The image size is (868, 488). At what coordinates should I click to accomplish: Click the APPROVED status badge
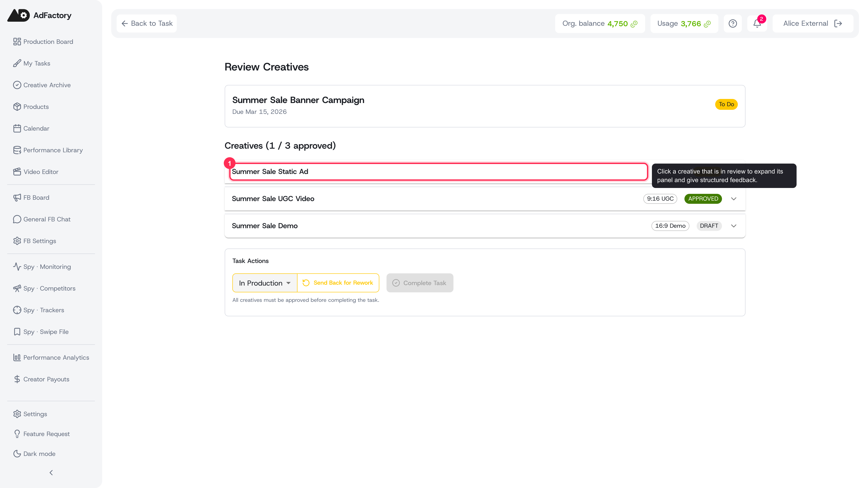(x=703, y=199)
